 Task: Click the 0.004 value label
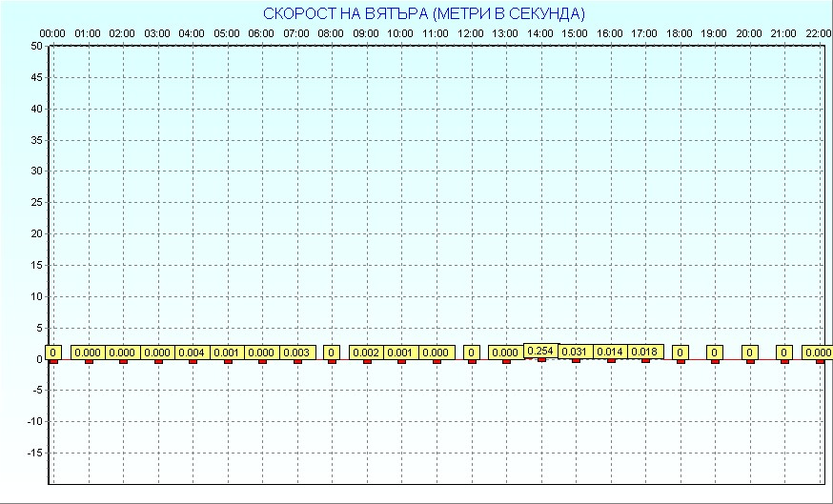pos(192,353)
